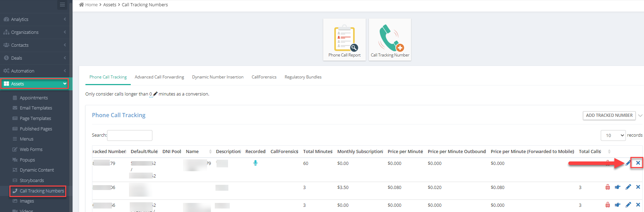Click the Home icon in the breadcrumb

pos(81,5)
